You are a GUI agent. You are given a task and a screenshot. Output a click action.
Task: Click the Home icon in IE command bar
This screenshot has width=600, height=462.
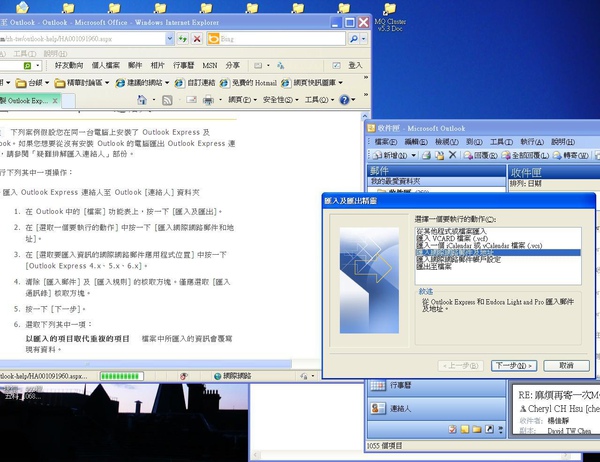tap(142, 100)
